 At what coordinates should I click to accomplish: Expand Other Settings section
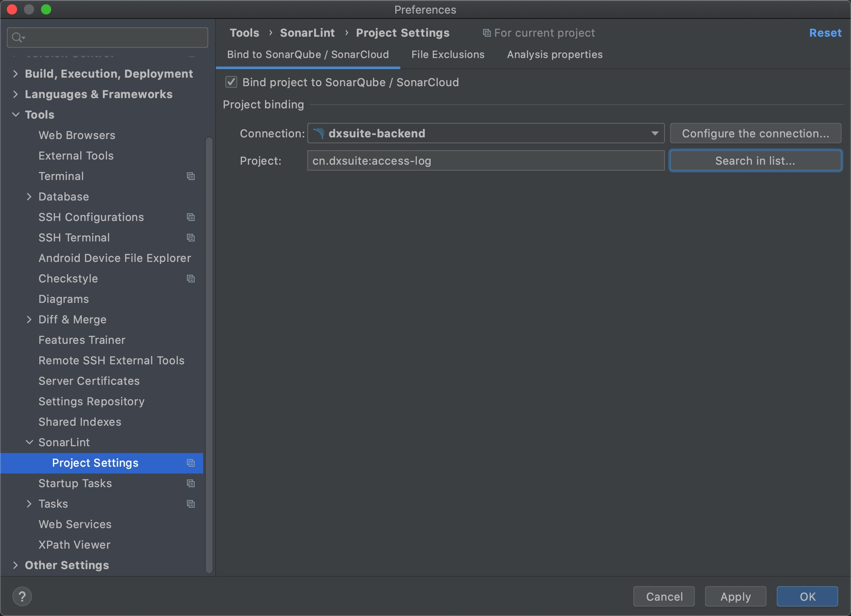(15, 565)
